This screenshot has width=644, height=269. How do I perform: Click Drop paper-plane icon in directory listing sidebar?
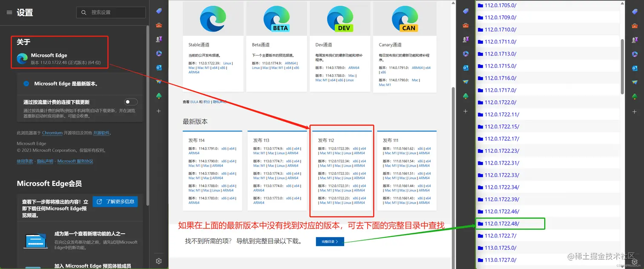tap(635, 81)
